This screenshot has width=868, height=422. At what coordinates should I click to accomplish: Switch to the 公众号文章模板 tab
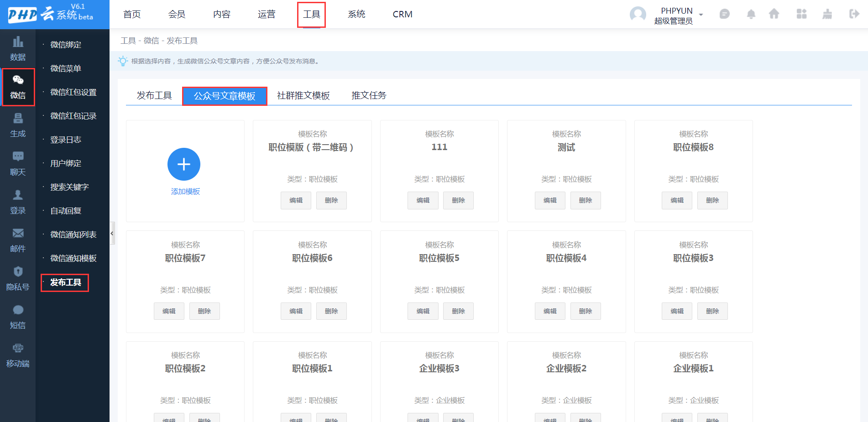pos(225,96)
